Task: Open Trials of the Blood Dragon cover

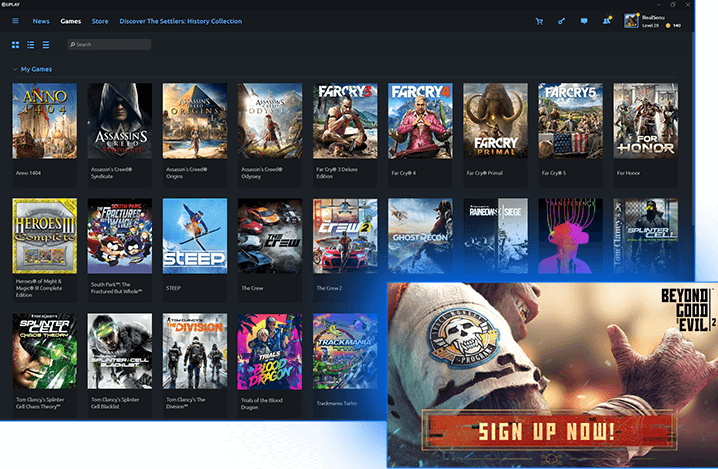Action: click(270, 351)
